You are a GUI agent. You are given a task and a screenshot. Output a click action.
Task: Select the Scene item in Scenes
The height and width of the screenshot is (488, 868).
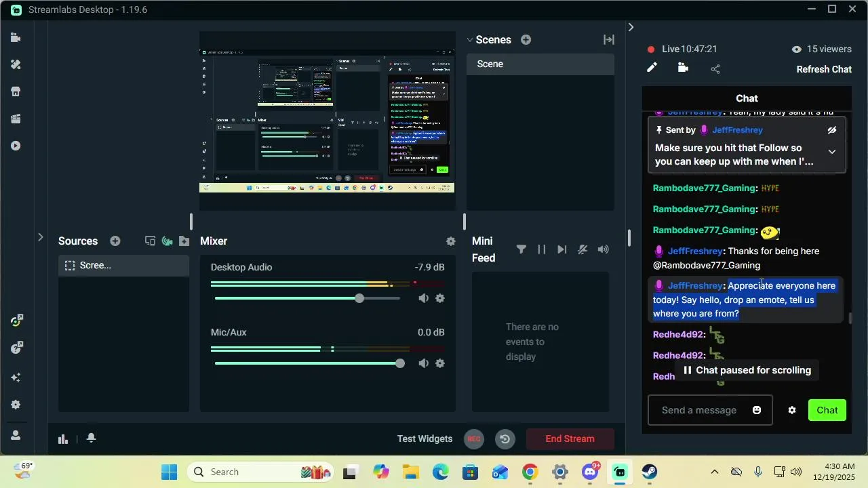[x=540, y=64]
